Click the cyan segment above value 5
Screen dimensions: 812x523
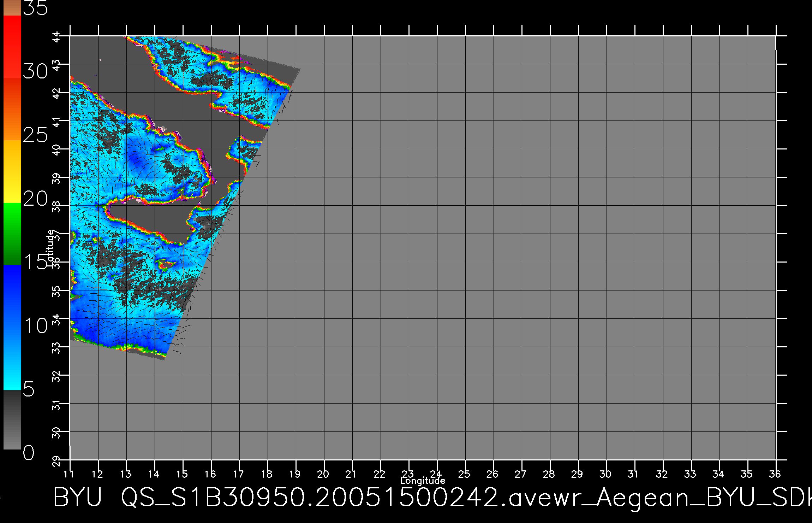click(12, 358)
